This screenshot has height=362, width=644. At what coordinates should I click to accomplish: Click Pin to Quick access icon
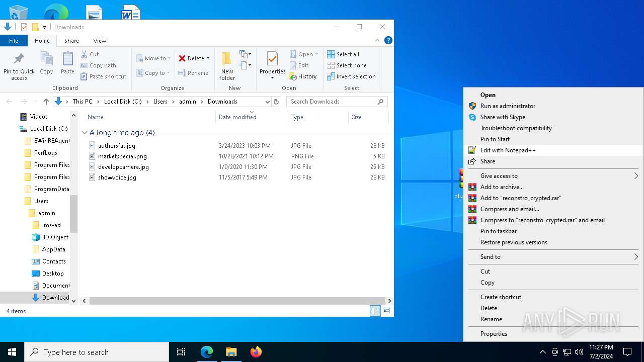pyautogui.click(x=19, y=59)
